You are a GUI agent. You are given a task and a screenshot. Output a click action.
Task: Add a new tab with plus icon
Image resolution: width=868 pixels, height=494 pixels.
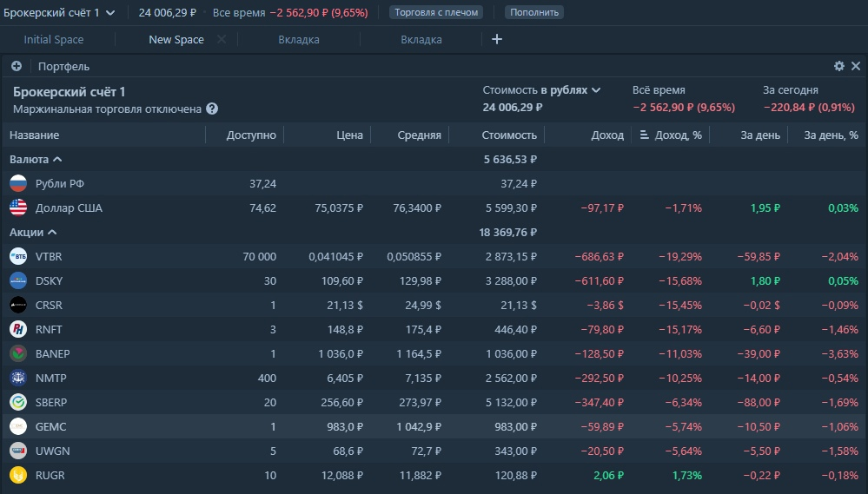tap(497, 39)
